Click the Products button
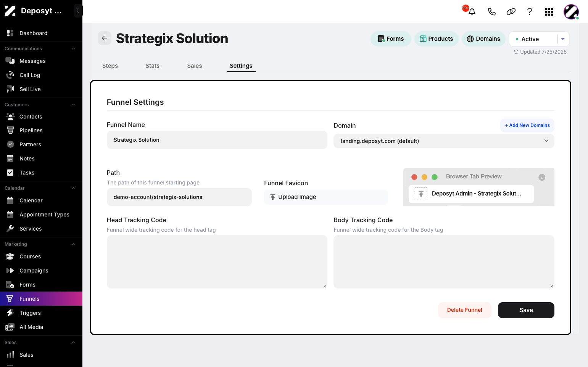Viewport: 588px width, 367px height. tap(436, 39)
